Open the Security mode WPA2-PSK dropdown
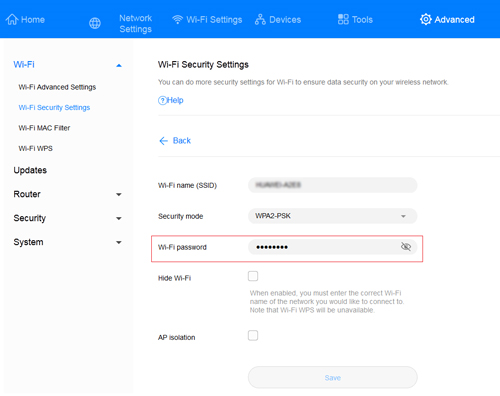The image size is (500, 396). click(x=332, y=216)
